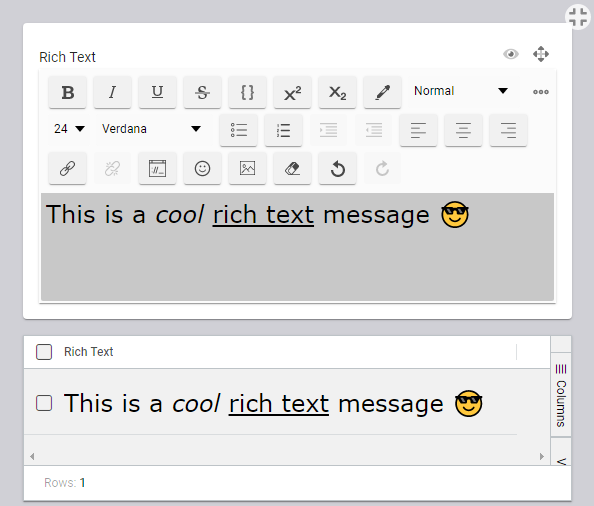Check the header select-all checkbox
The image size is (594, 506).
click(44, 352)
